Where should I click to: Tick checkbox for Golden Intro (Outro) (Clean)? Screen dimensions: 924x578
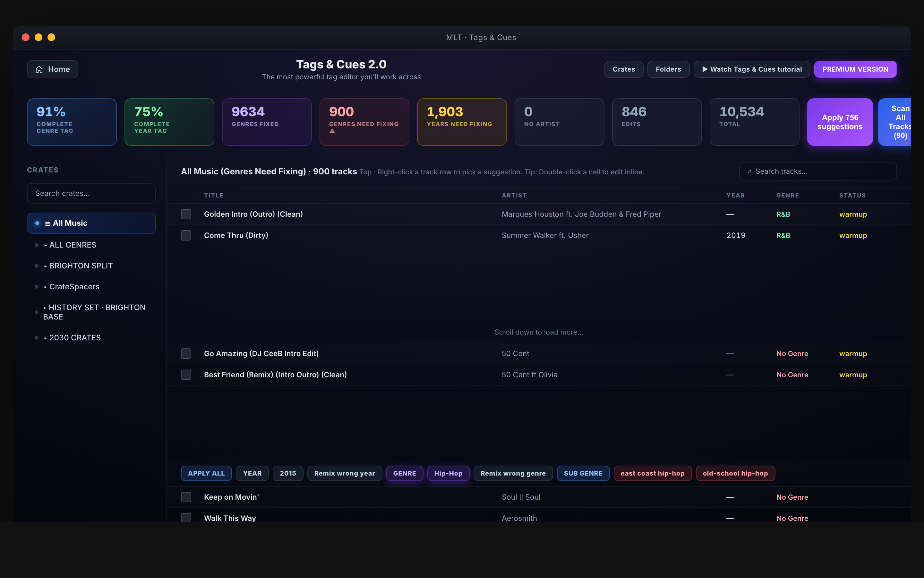click(x=186, y=214)
